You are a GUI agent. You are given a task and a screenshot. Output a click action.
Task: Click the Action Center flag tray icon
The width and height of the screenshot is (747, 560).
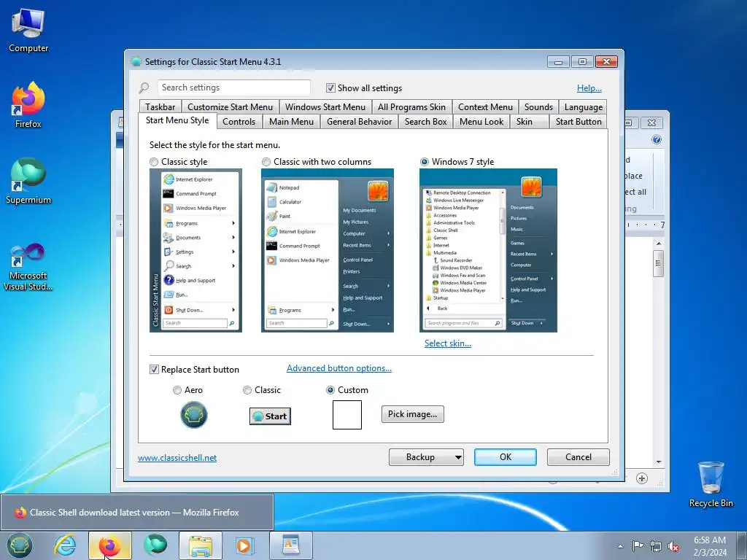tap(638, 546)
